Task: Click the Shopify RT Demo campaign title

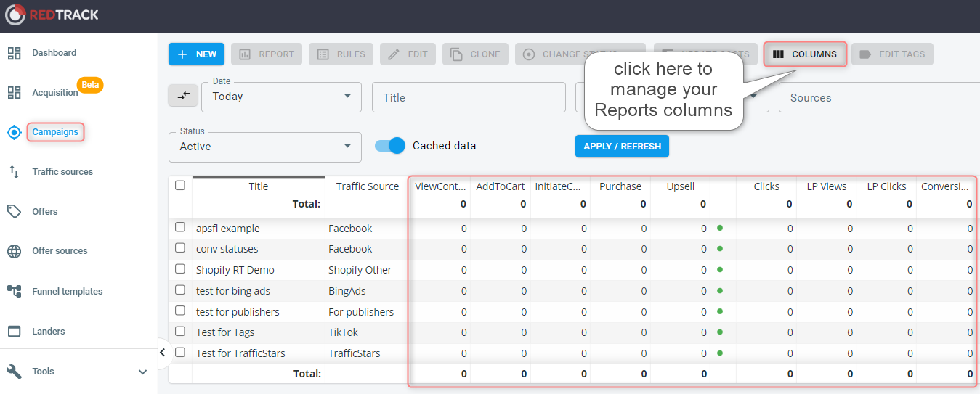Action: pyautogui.click(x=235, y=270)
